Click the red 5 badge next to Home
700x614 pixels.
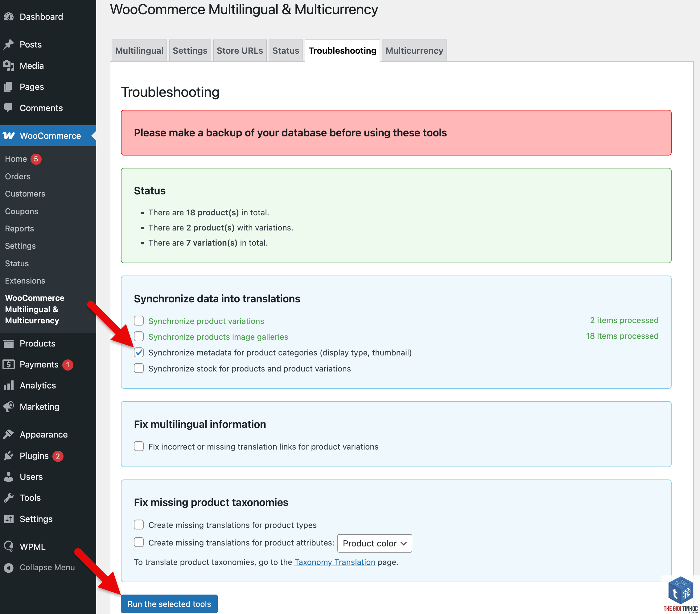tap(36, 159)
